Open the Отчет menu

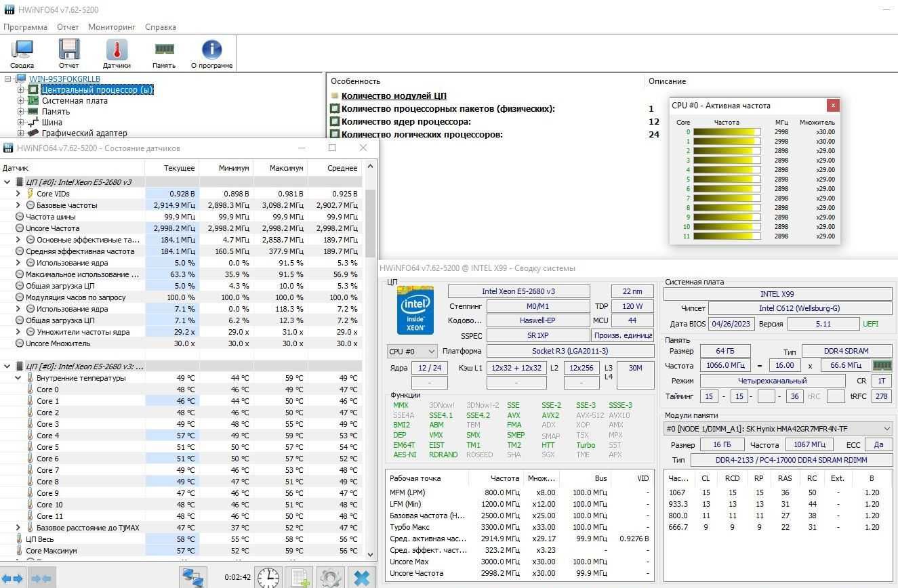tap(68, 27)
